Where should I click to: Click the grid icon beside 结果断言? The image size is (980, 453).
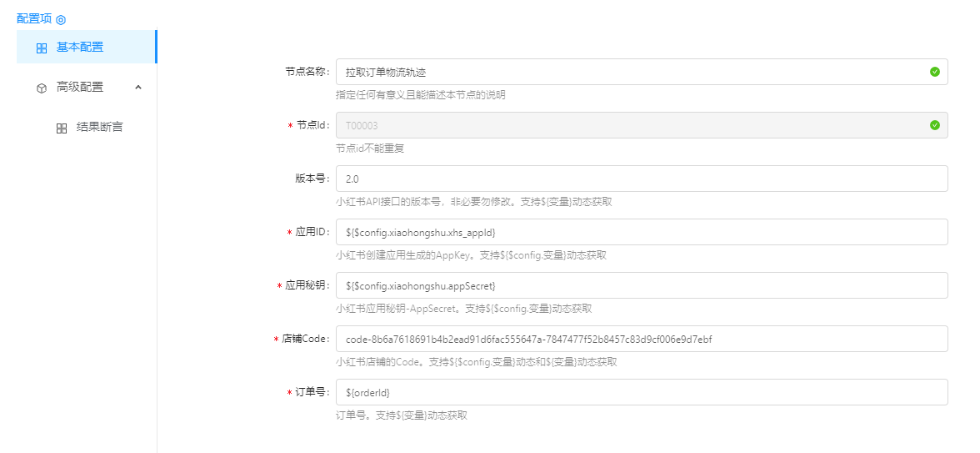click(x=62, y=128)
